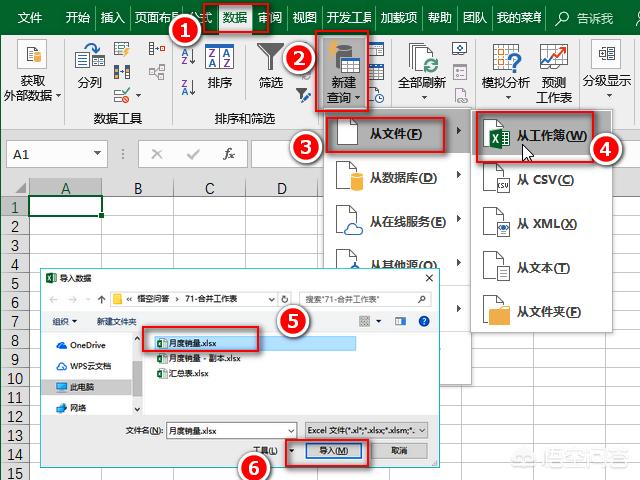Click the remove duplicates icon
640x480 pixels.
click(x=122, y=72)
